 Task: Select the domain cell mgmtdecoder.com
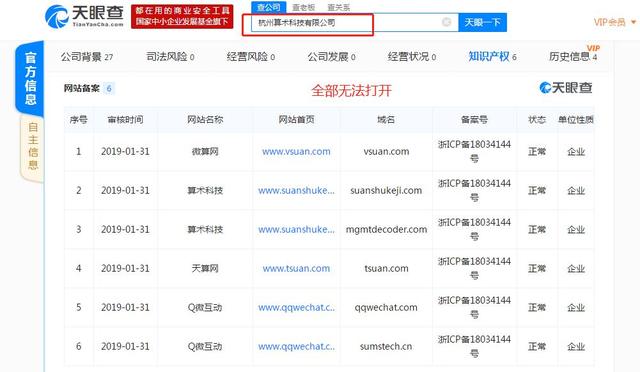point(386,229)
